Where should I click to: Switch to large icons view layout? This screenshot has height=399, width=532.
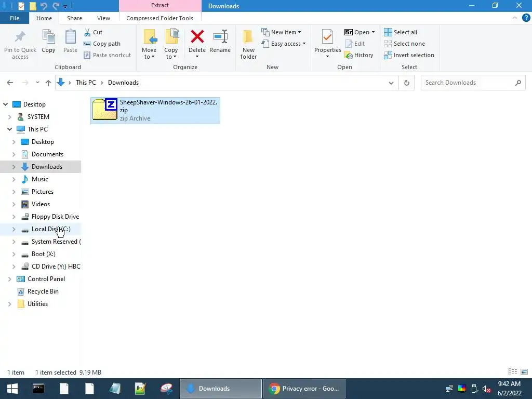click(524, 372)
